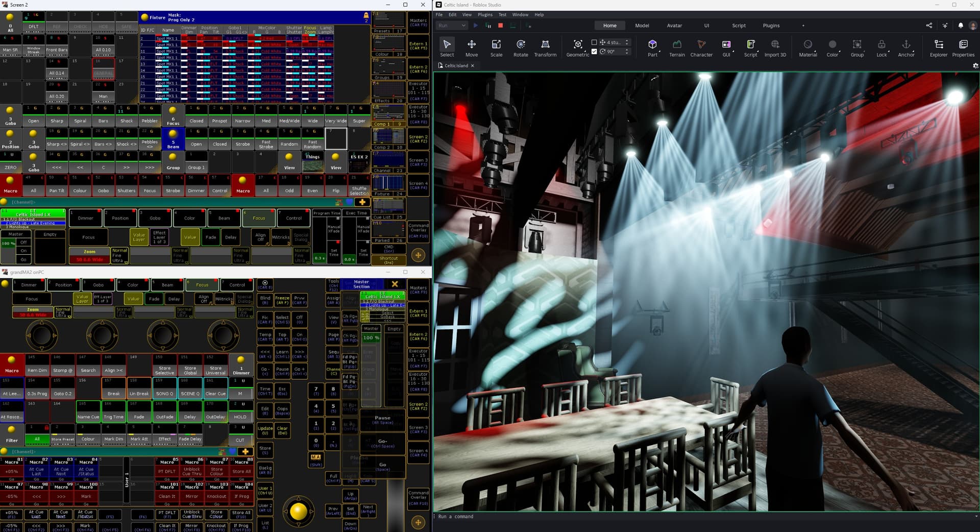Stop the simulation with the red Stop button
The height and width of the screenshot is (532, 980).
click(x=500, y=26)
